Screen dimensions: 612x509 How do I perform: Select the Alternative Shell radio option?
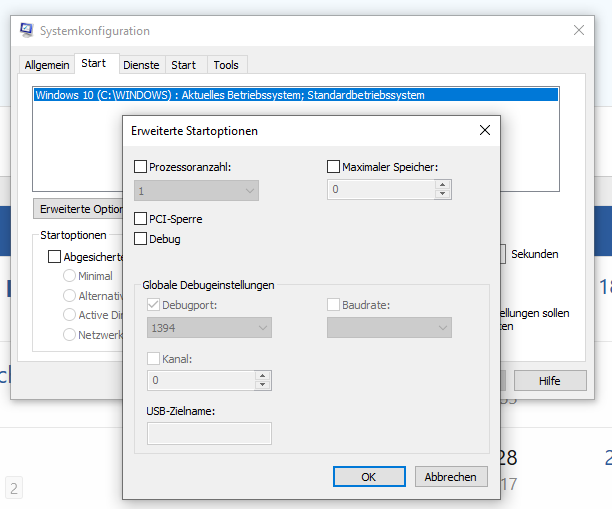pos(69,295)
